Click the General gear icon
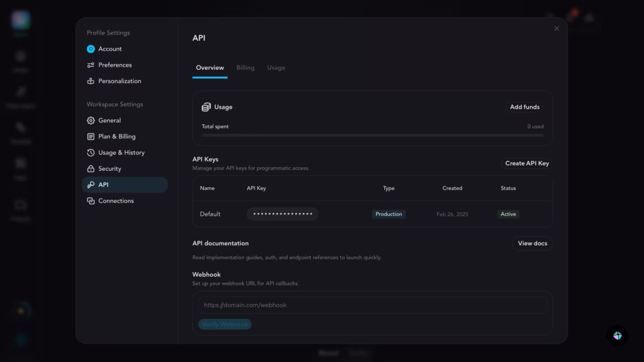Screen dimensions: 644x362 [x=91, y=120]
